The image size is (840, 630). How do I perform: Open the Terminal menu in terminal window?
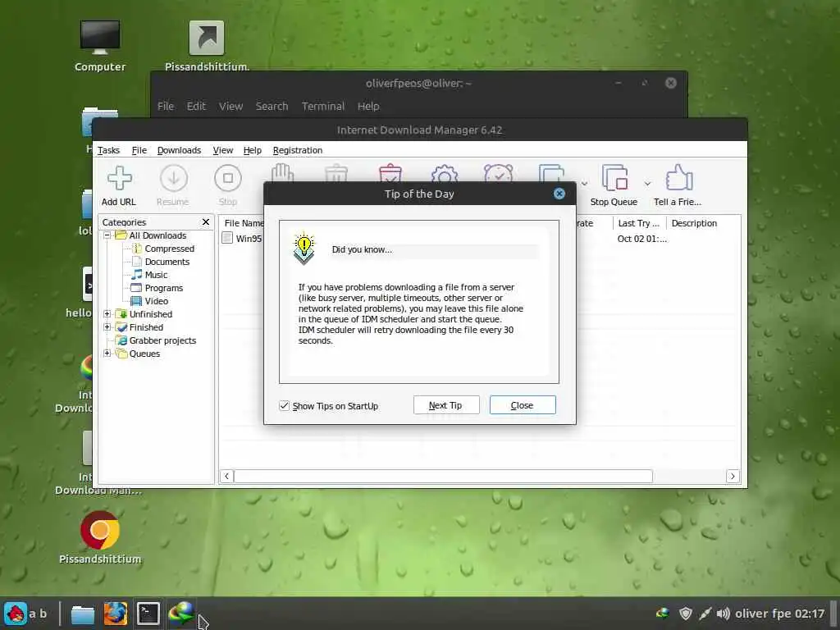click(x=323, y=106)
